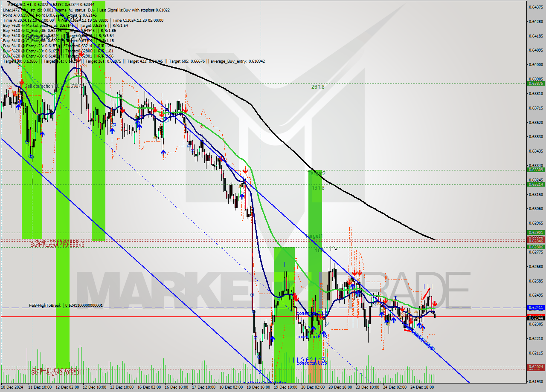Click the 'Buy %10 @ C_Entry38' line

click(x=59, y=30)
